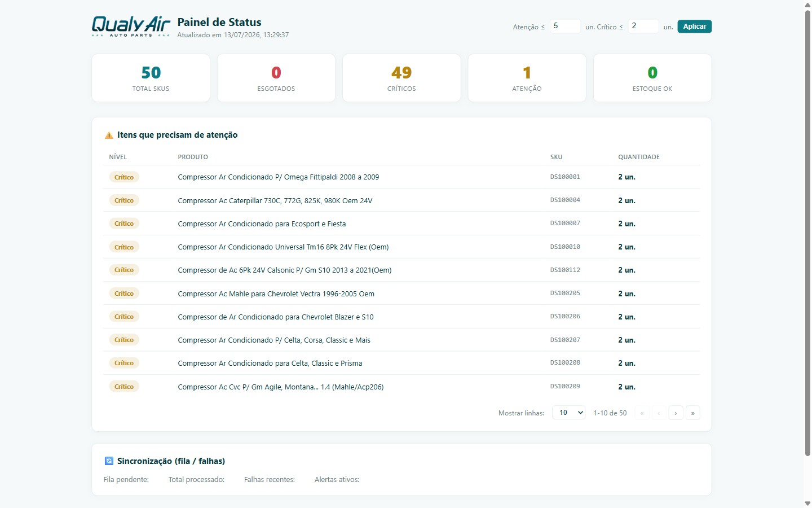Click the SKU column header
The width and height of the screenshot is (812, 508).
(x=556, y=157)
